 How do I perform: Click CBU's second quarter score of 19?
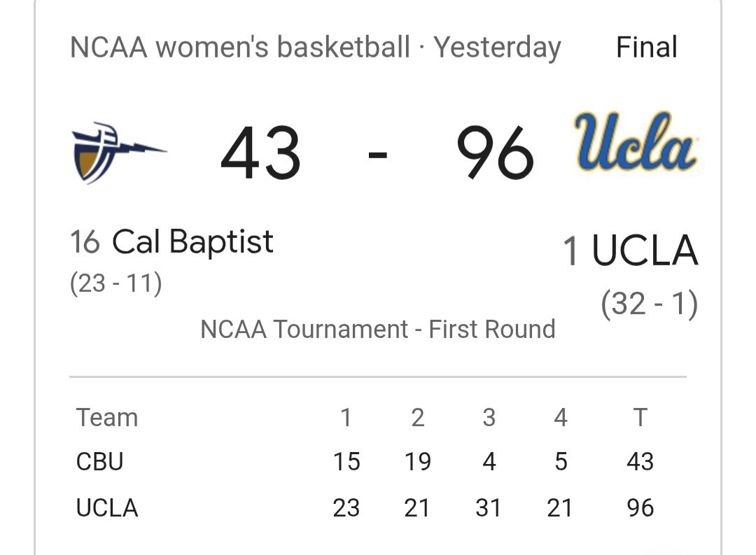[417, 462]
